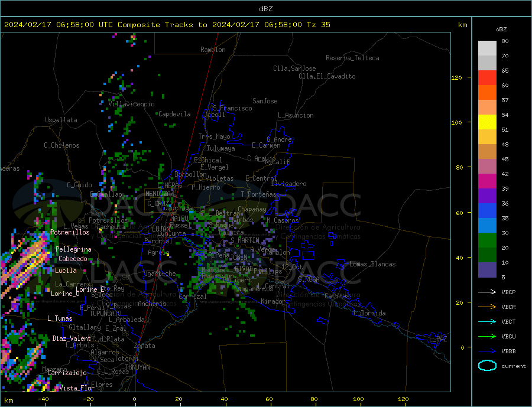532x407 pixels.
Task: Select the blue 36 dBZ color swatch
Action: (487, 211)
